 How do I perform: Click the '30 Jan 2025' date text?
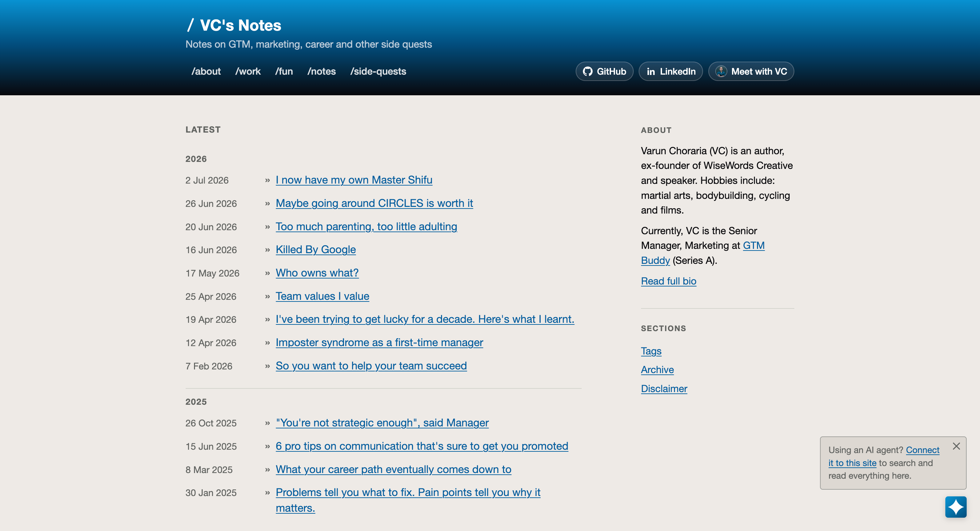click(x=211, y=493)
